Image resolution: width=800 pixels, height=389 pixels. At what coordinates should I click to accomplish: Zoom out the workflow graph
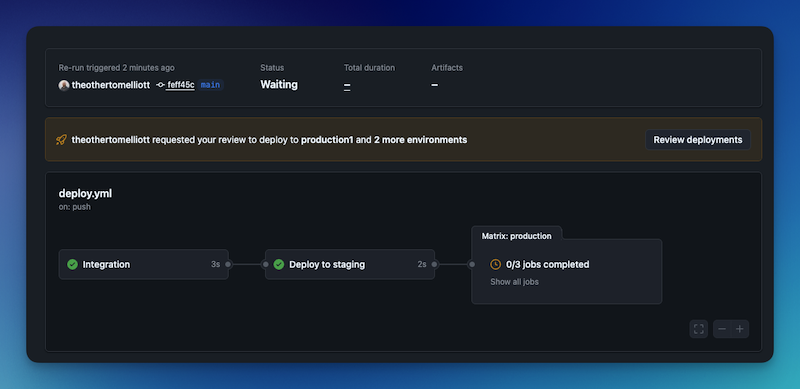point(722,329)
